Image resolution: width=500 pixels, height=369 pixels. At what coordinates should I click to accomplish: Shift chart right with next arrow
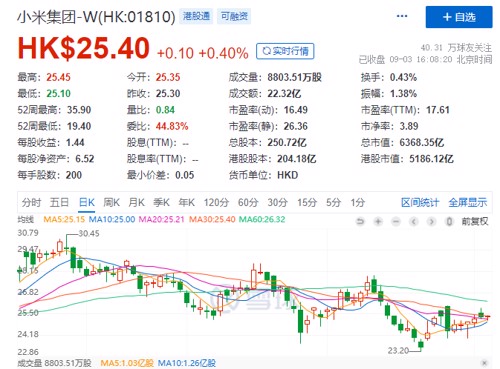click(431, 221)
